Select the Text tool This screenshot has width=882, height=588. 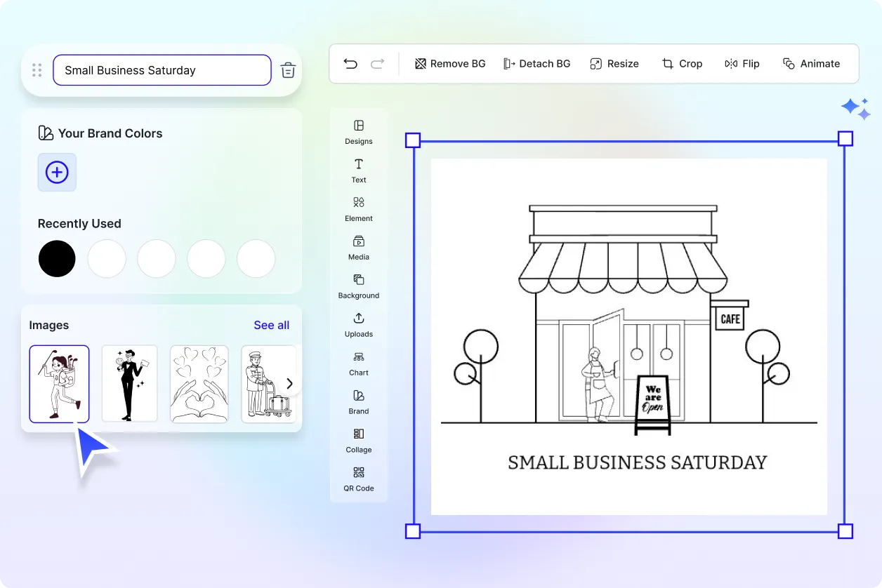(358, 171)
